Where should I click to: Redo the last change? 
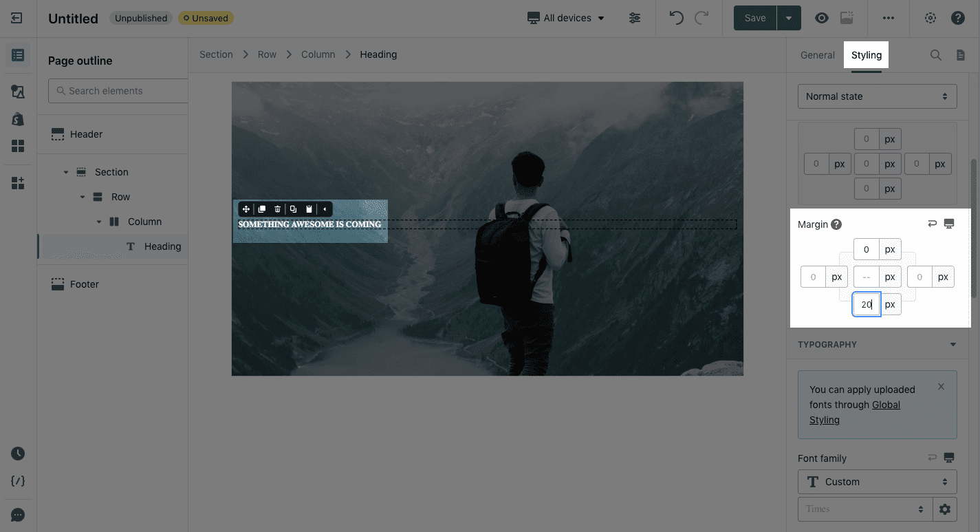pos(701,18)
